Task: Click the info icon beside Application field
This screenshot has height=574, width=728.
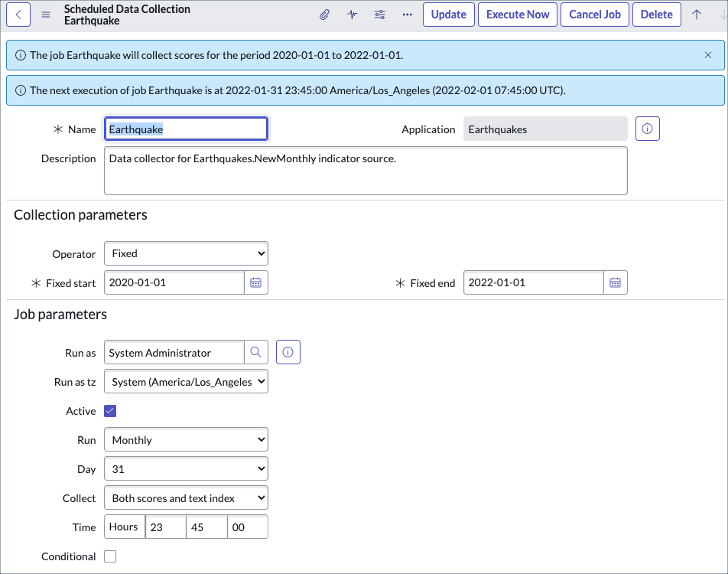Action: click(x=647, y=128)
